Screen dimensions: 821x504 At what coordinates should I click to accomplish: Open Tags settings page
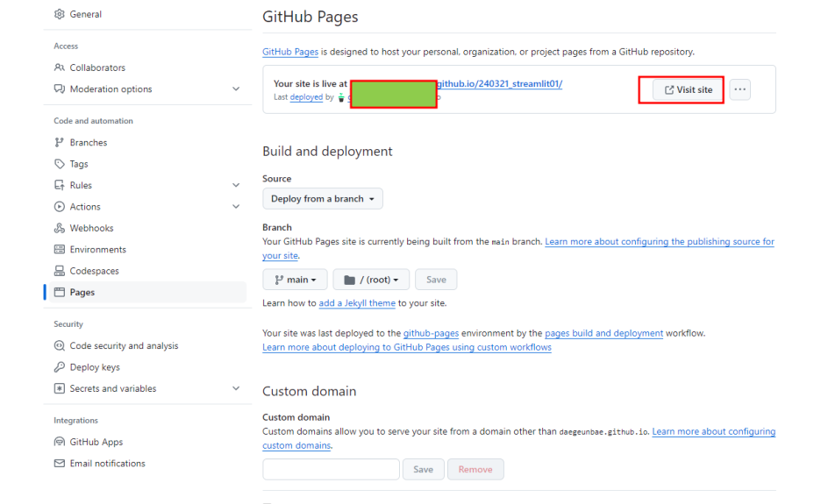coord(79,164)
